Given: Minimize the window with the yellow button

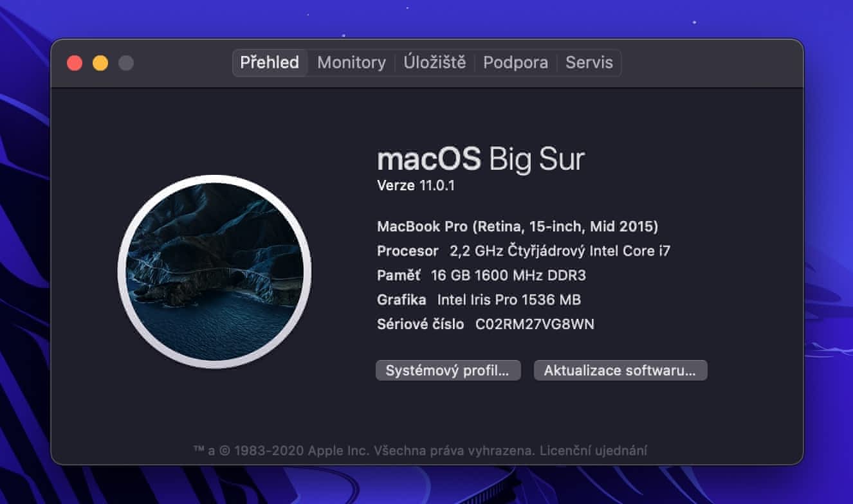Looking at the screenshot, I should 100,63.
